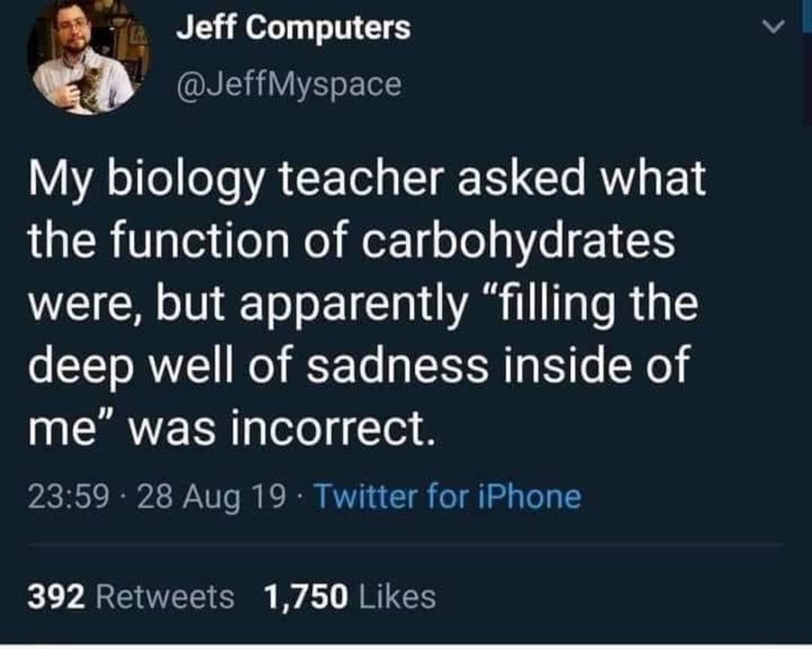Screen dimensions: 812x659
Task: Show the Likes list label
Action: (398, 597)
